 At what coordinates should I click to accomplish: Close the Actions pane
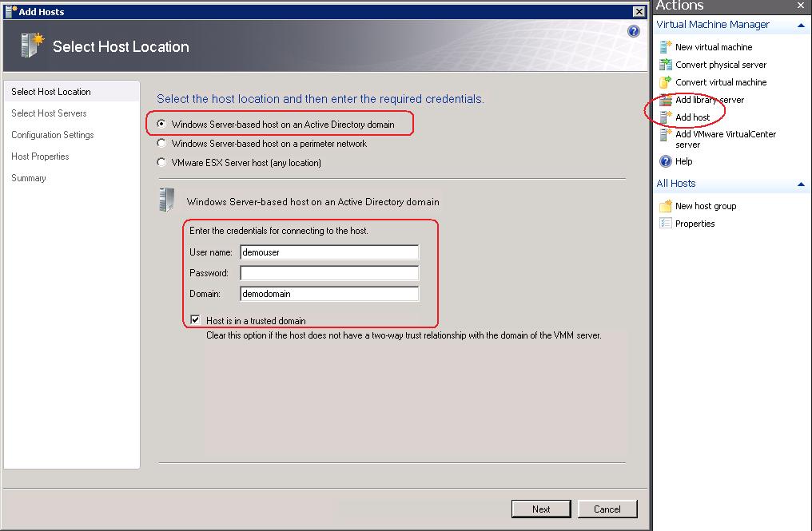(x=801, y=6)
